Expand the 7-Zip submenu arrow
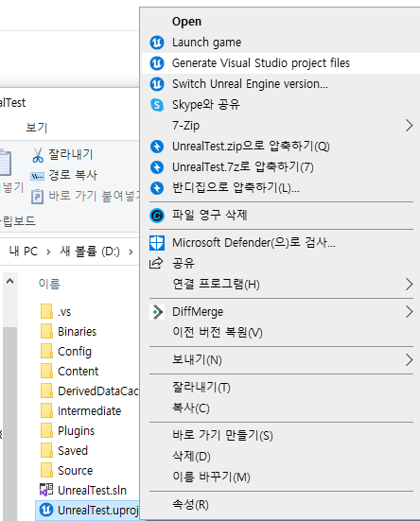Viewport: 420px width, 521px height. [409, 126]
